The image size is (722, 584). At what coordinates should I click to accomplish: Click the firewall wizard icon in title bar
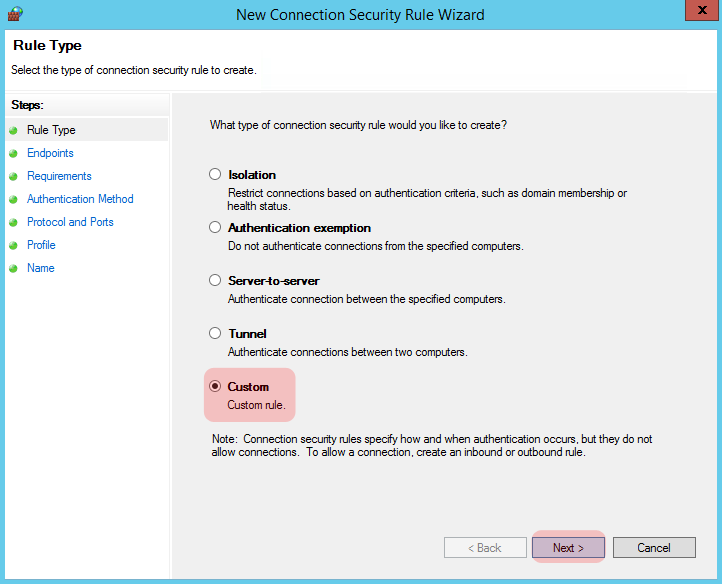(x=15, y=14)
